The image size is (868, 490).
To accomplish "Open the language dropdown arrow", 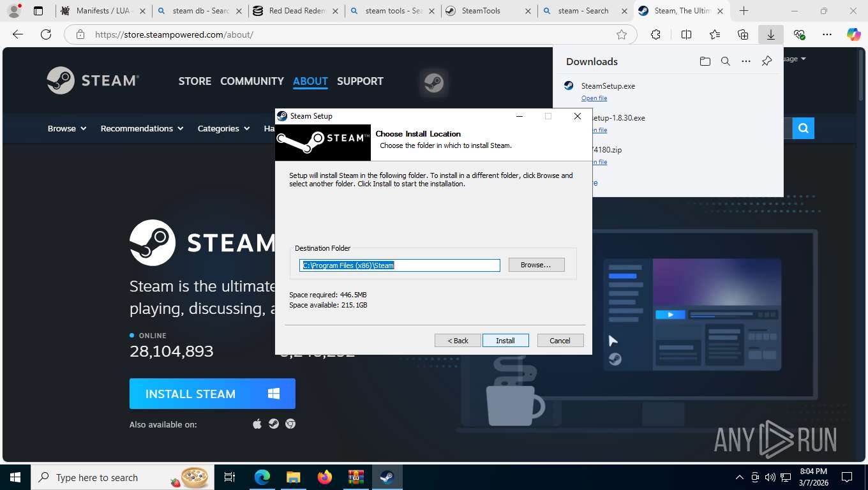I will [x=803, y=59].
